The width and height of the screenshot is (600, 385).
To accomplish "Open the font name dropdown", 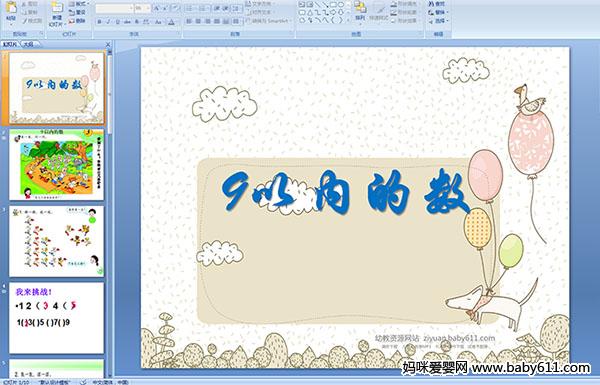I will (131, 8).
